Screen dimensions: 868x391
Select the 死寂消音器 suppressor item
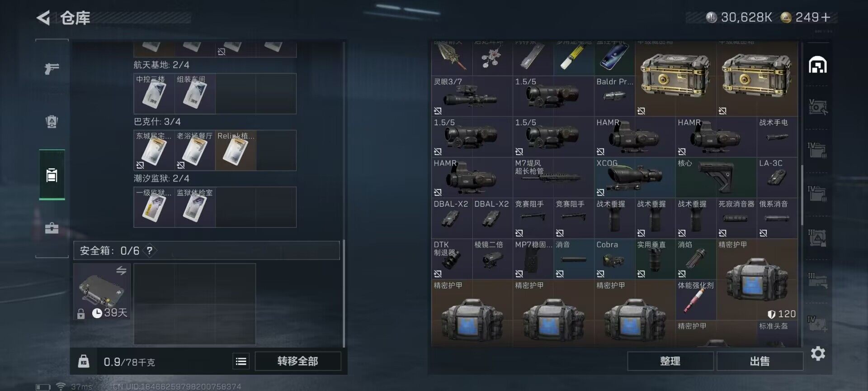pyautogui.click(x=736, y=218)
